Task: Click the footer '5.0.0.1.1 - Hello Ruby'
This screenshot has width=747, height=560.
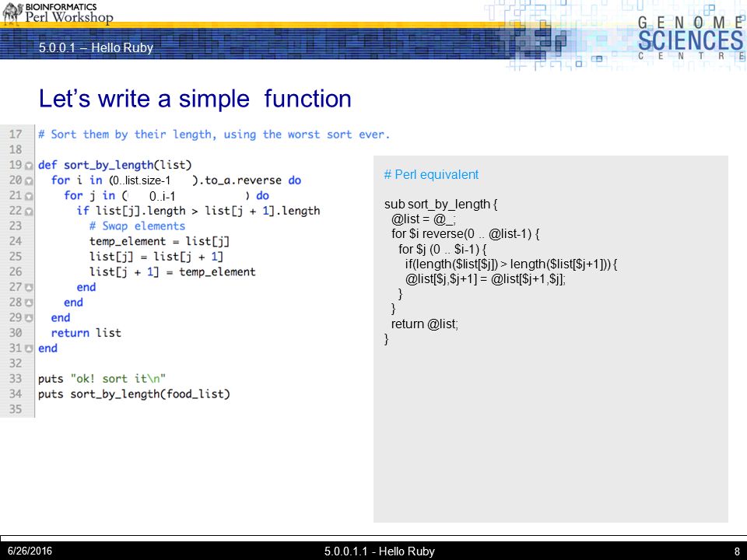Action: point(380,551)
